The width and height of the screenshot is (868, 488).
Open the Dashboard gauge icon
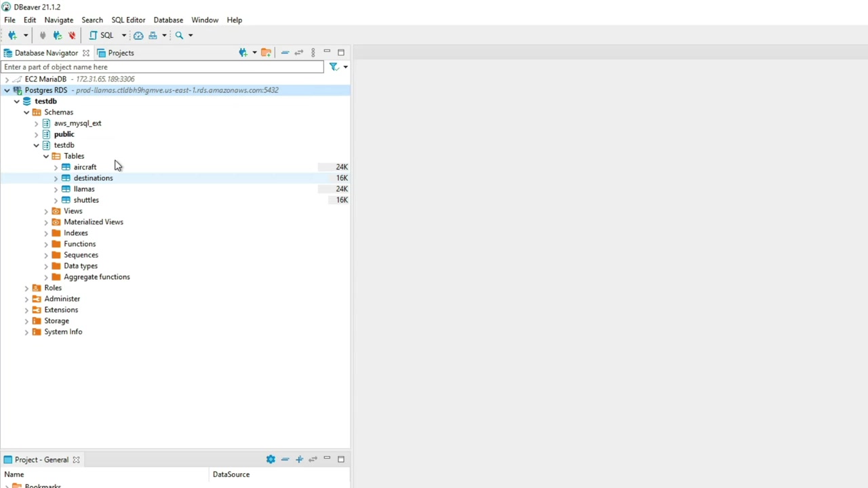138,35
